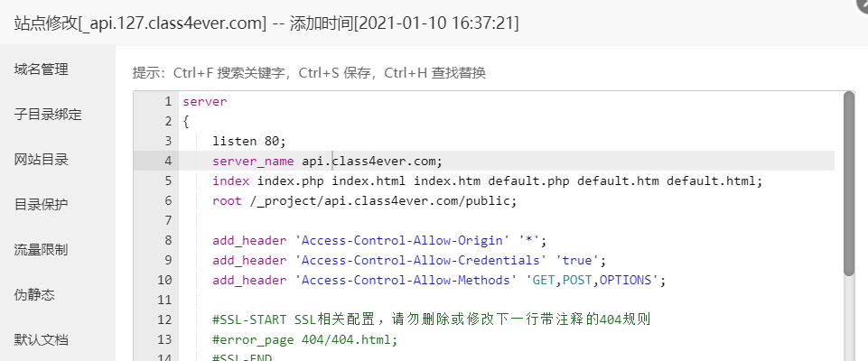Click the root path on line 6

pyautogui.click(x=383, y=200)
